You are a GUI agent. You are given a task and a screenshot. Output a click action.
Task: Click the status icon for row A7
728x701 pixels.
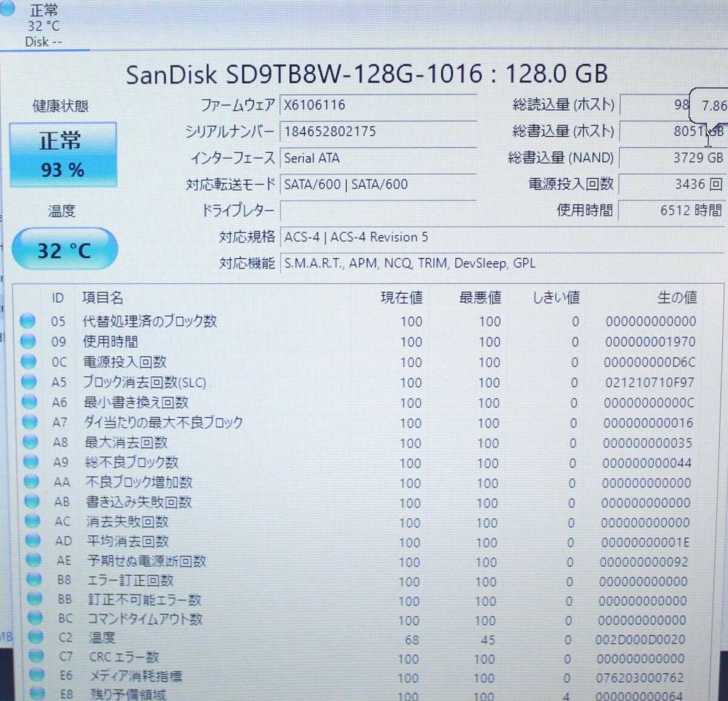click(30, 422)
